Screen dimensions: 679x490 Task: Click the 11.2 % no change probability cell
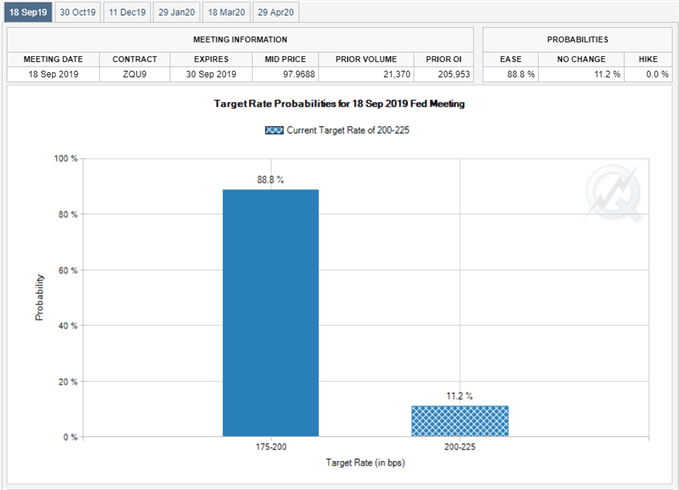(578, 74)
